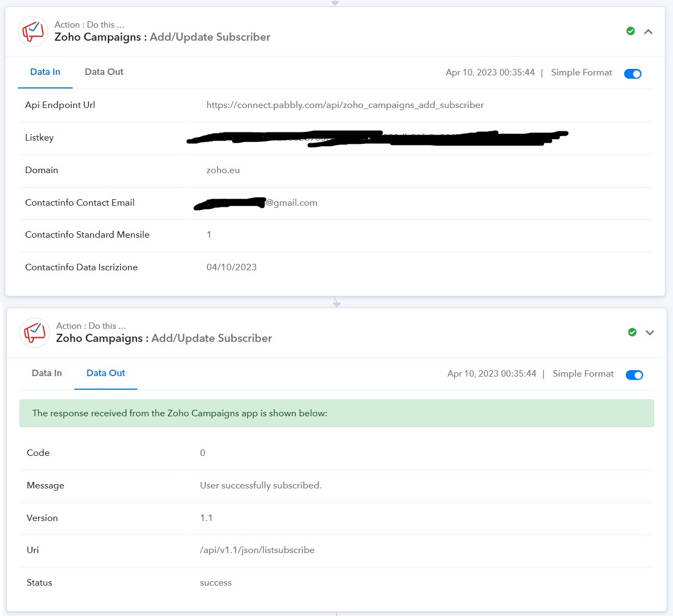This screenshot has width=673, height=616.
Task: Click the 'success' Status value
Action: click(x=215, y=582)
